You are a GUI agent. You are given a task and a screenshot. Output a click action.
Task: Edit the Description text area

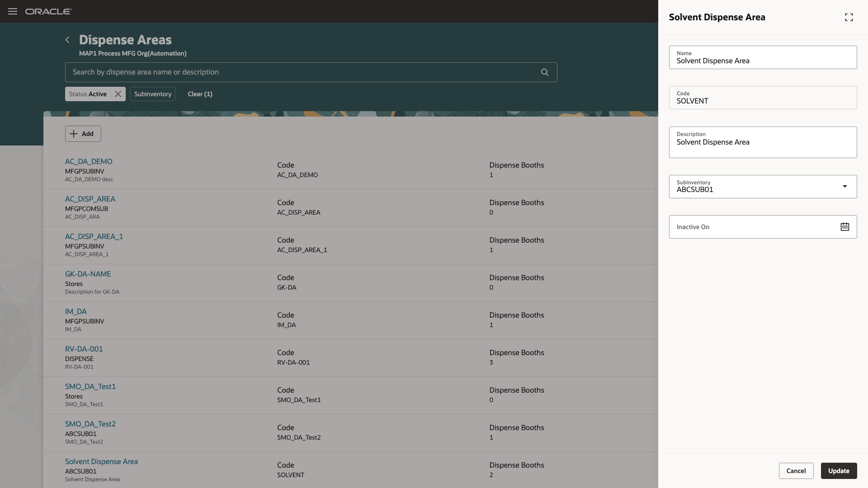(763, 142)
